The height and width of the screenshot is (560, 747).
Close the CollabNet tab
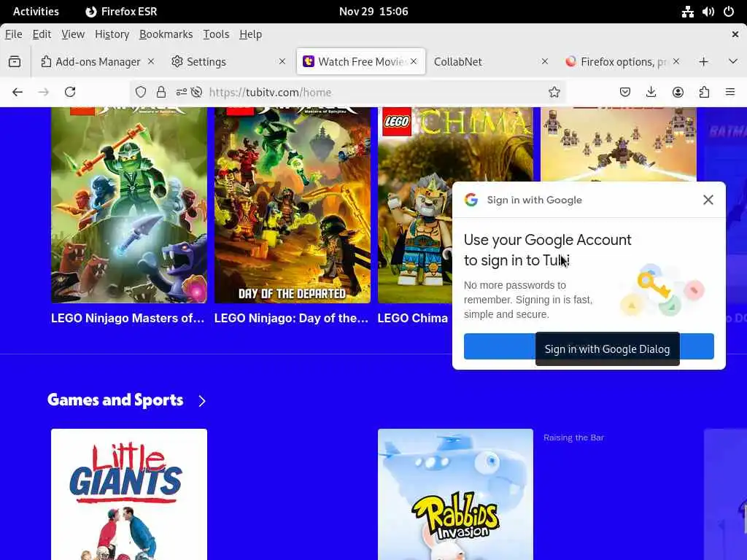(x=544, y=61)
